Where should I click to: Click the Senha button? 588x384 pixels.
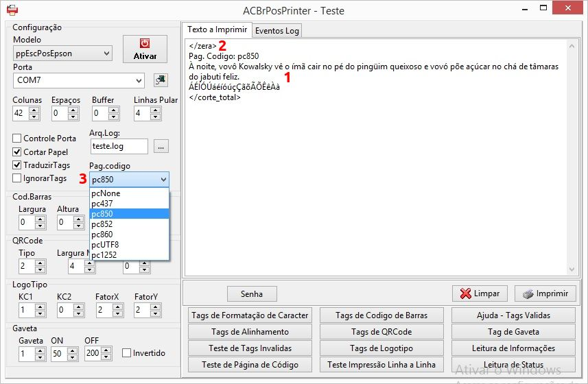(252, 293)
